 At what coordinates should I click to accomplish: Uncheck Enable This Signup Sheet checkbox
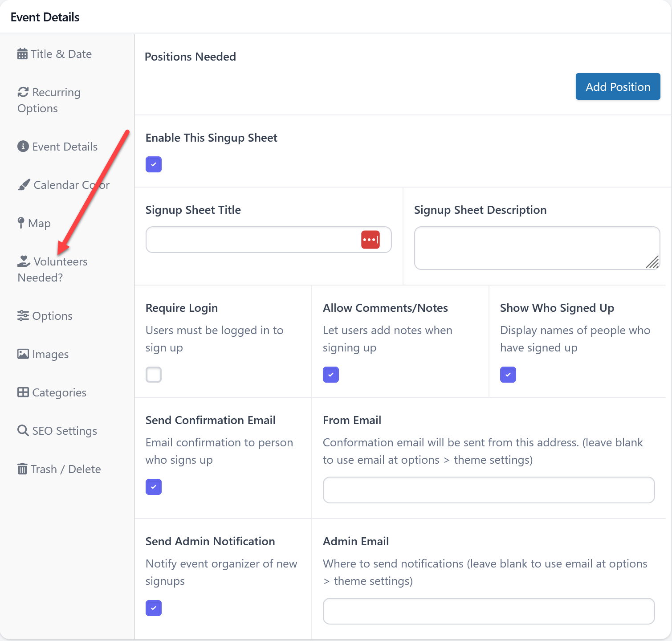click(x=154, y=164)
